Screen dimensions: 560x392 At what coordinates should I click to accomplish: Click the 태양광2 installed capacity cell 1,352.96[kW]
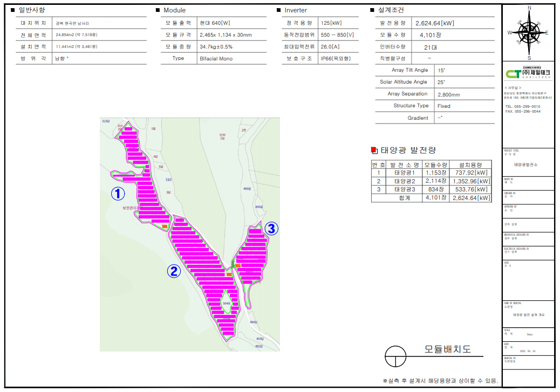(x=471, y=181)
